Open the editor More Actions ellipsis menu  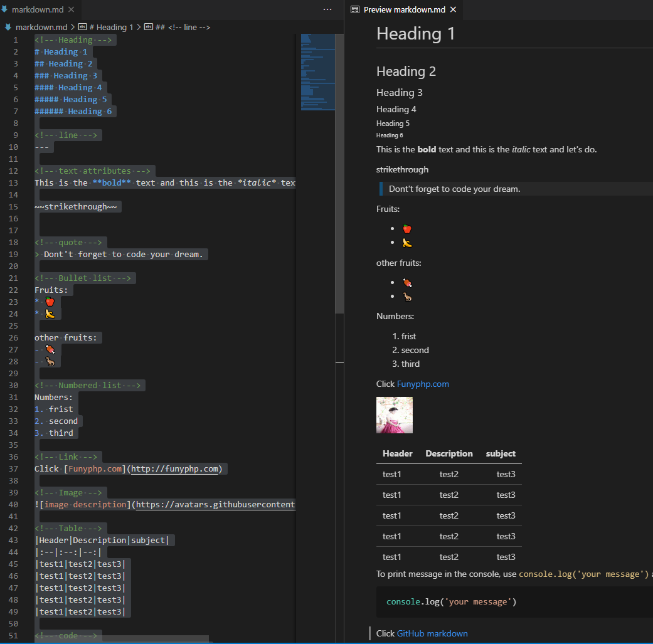[x=327, y=9]
